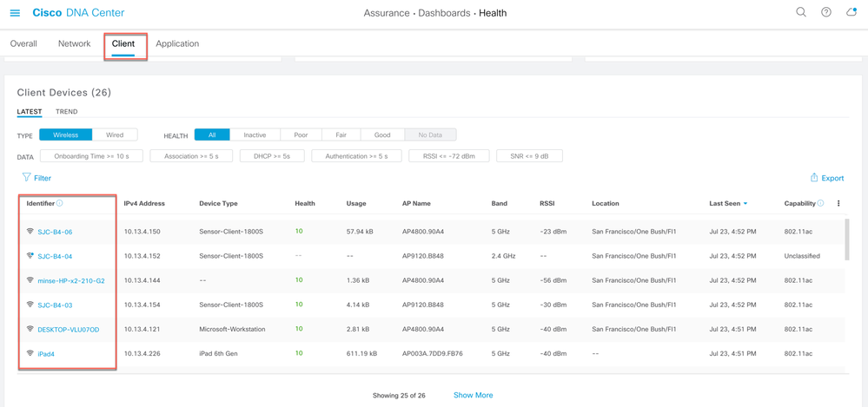
Task: Select the Wireless type toggle
Action: 65,135
